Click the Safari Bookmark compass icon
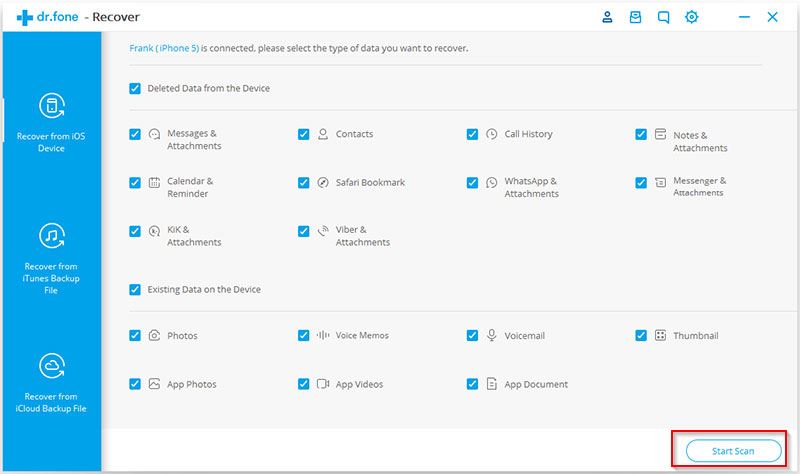Viewport: 800px width, 474px height. 323,182
